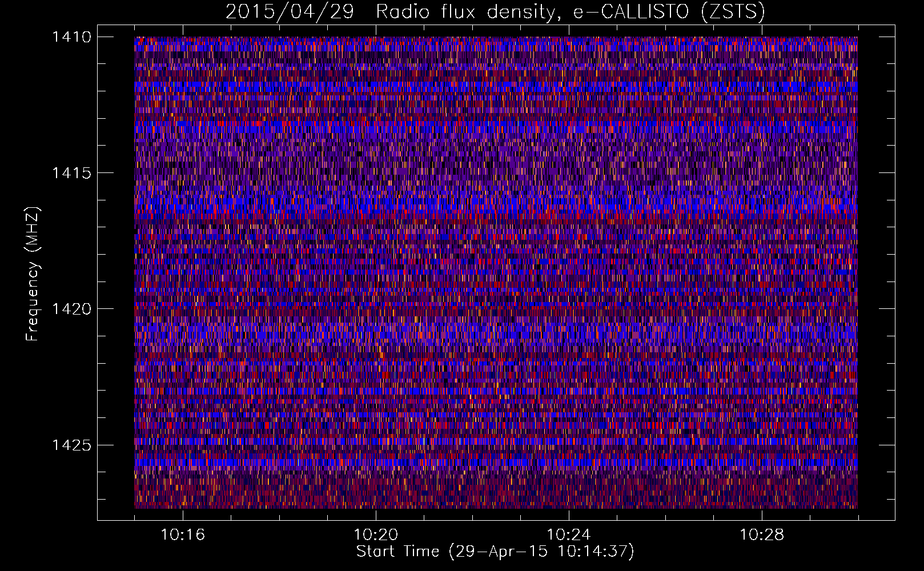Click the 1415 frequency tick label
924x571 pixels.
pyautogui.click(x=71, y=173)
